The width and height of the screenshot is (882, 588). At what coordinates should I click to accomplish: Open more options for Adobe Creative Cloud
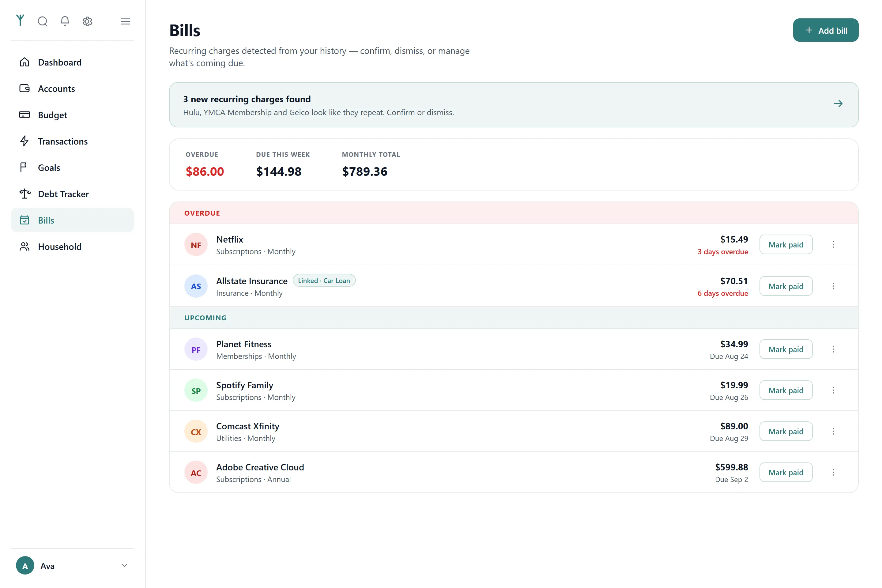click(x=833, y=472)
